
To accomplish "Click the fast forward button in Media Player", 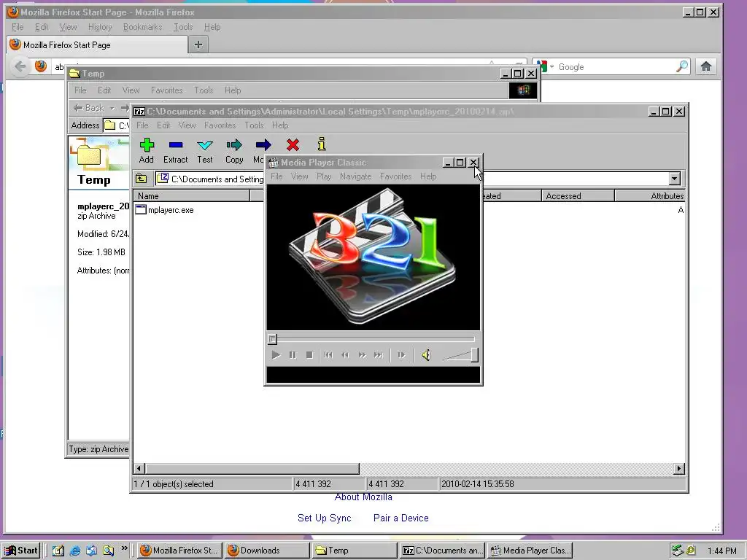I will click(x=362, y=355).
